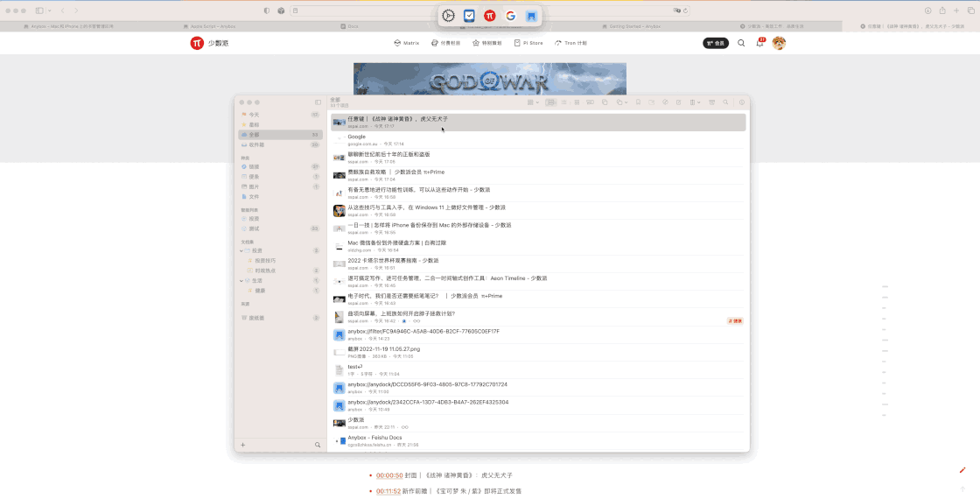Jump to the 00:00:50 timestamp link
The image size is (980, 499).
pos(389,475)
